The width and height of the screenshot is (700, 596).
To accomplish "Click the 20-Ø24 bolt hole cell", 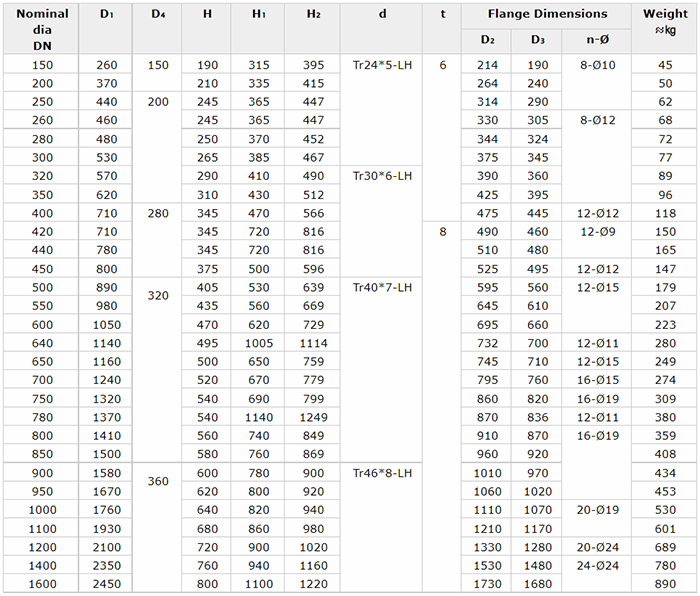I will (x=598, y=547).
